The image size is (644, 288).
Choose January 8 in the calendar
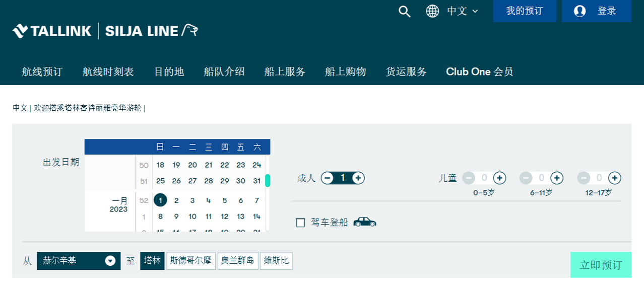pos(160,217)
